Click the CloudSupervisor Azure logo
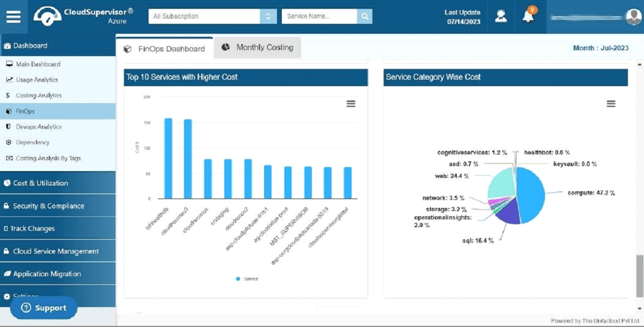The height and width of the screenshot is (336, 644). click(x=83, y=17)
